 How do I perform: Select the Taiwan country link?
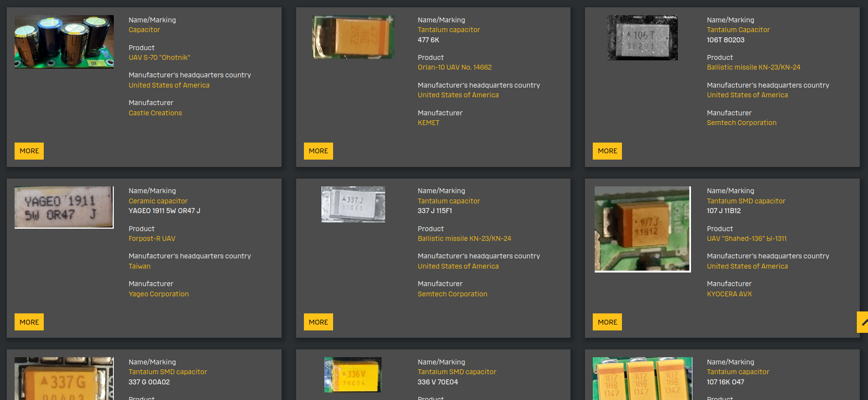coord(140,266)
